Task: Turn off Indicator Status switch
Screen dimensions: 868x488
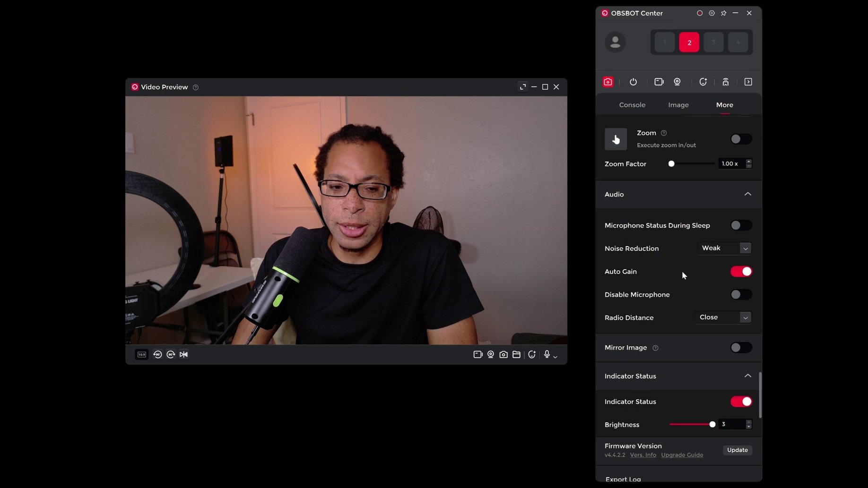Action: point(740,402)
